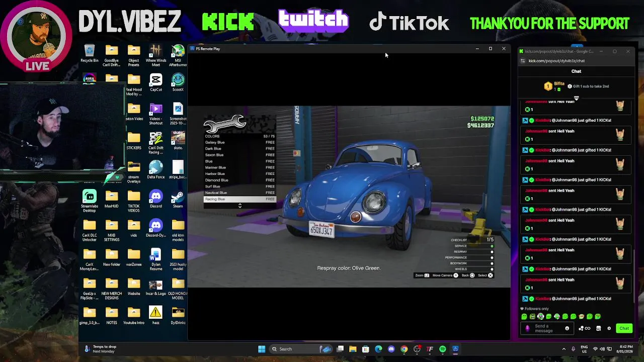The image size is (644, 362).
Task: Show hidden system tray icons
Action: [563, 349]
